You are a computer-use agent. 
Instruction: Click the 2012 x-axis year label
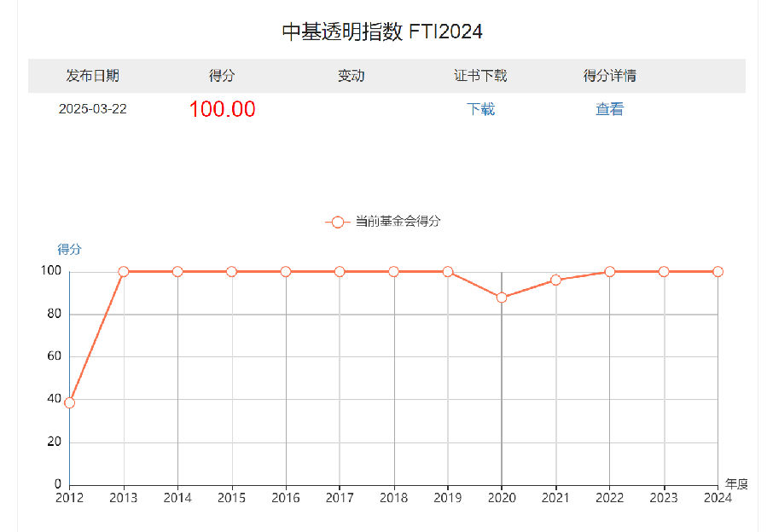(x=69, y=498)
